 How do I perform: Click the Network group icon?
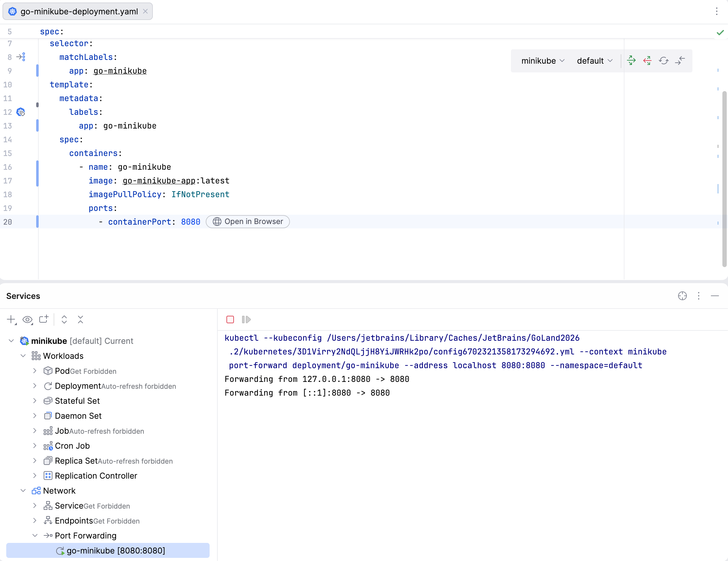click(x=36, y=490)
